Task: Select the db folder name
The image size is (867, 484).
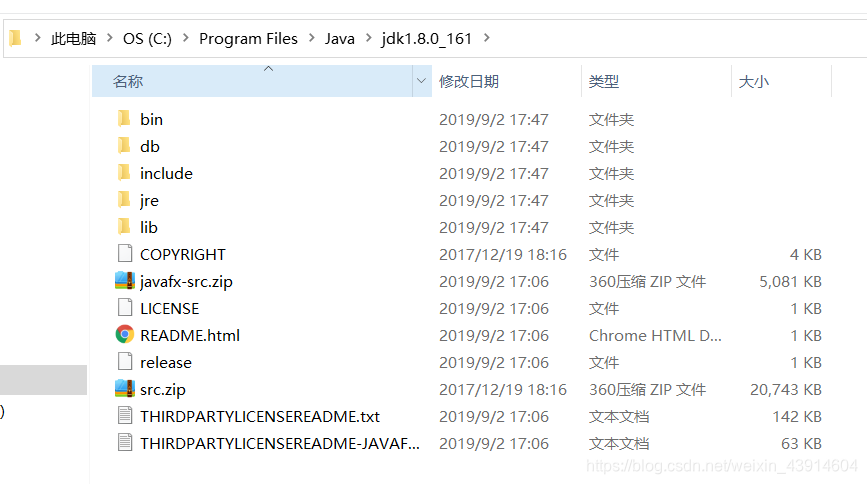Action: [150, 147]
